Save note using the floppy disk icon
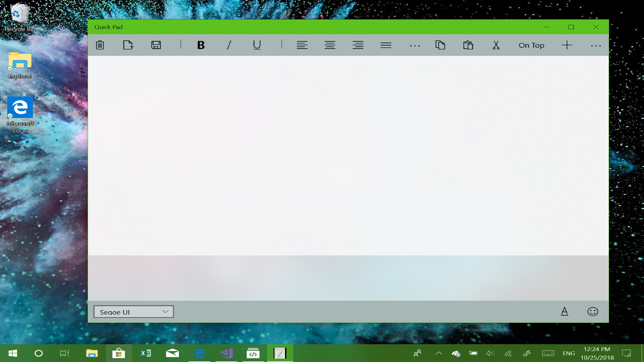Screen dimensions: 644x362 156,45
